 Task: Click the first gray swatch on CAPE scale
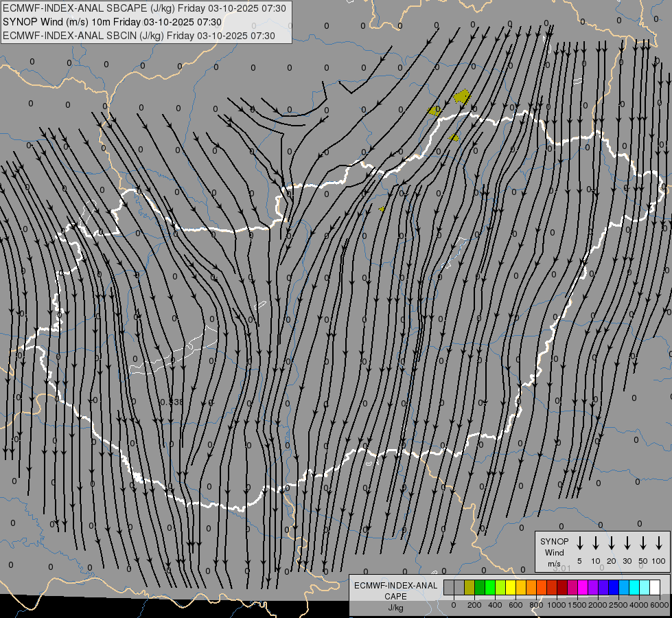449,587
